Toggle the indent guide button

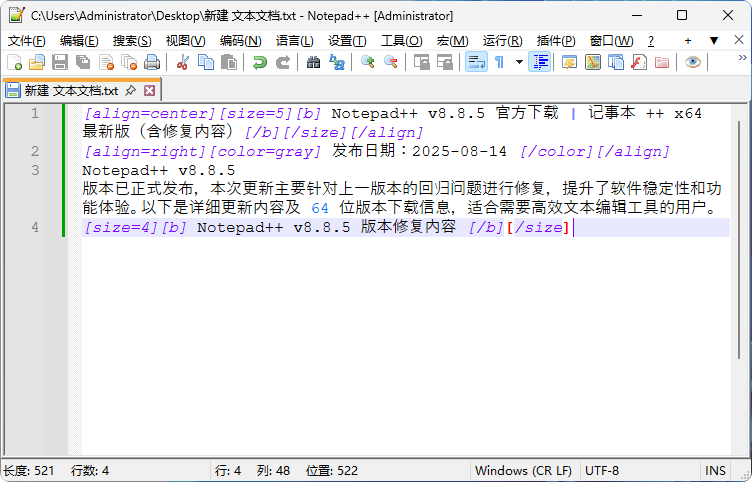tap(540, 62)
